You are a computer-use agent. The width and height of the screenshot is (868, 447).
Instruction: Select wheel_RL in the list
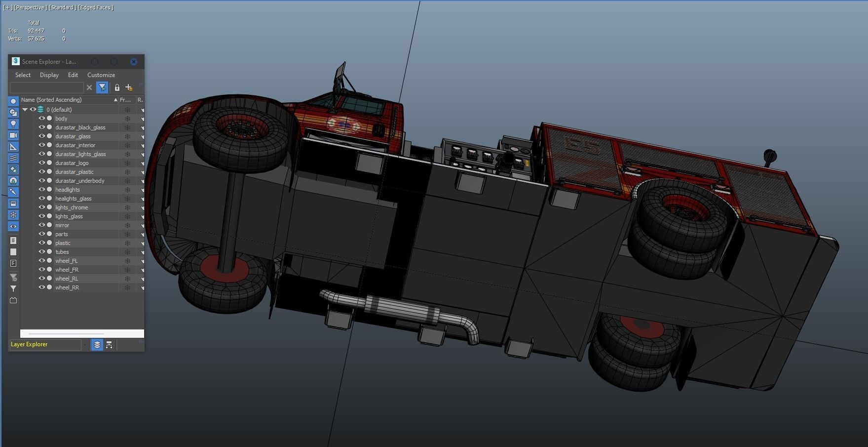click(x=67, y=279)
